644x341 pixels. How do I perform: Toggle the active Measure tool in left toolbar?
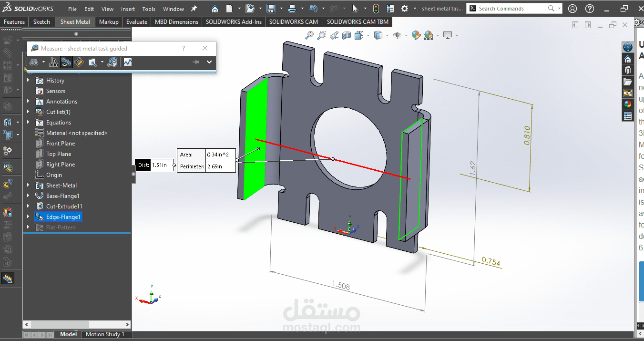8,278
